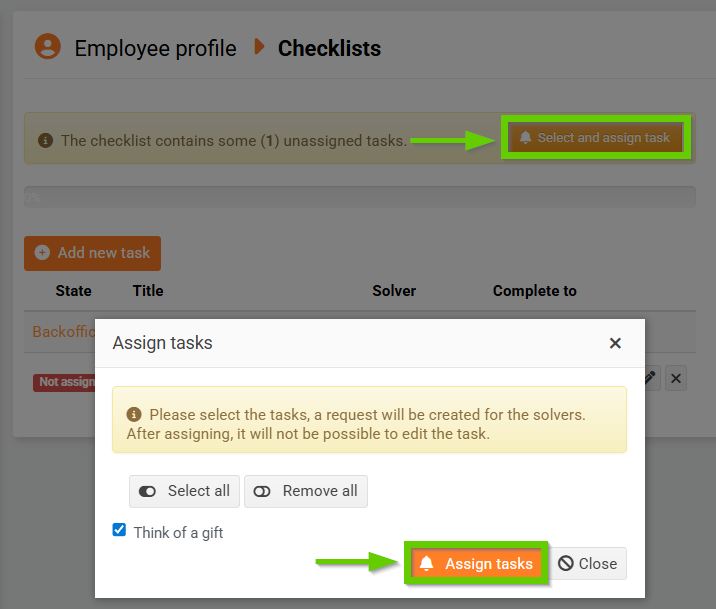
Task: Close the Assign tasks dialog with X
Action: click(615, 343)
